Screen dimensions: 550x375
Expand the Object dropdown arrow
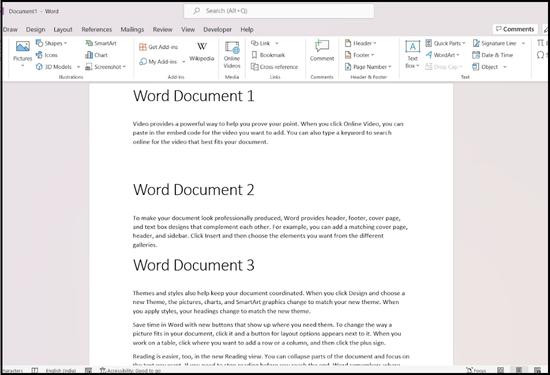tap(505, 67)
